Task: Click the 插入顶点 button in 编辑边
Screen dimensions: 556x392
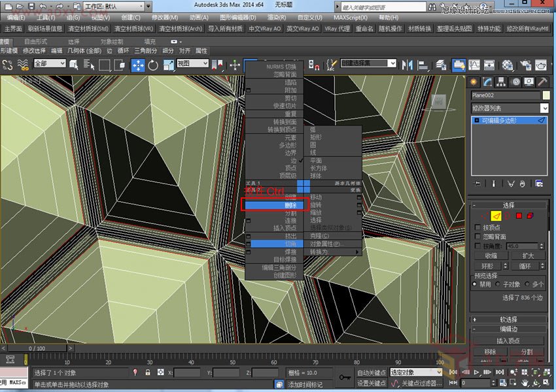Action: 508,340
